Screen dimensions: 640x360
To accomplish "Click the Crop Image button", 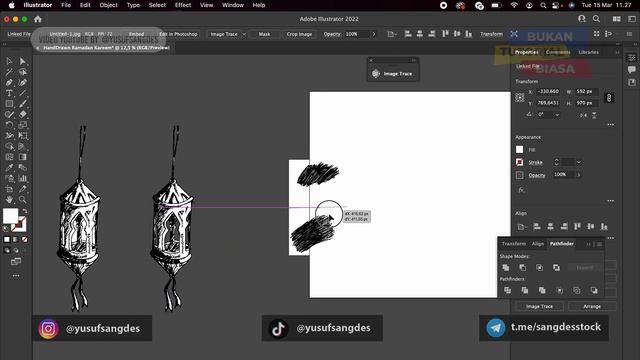I will [299, 34].
